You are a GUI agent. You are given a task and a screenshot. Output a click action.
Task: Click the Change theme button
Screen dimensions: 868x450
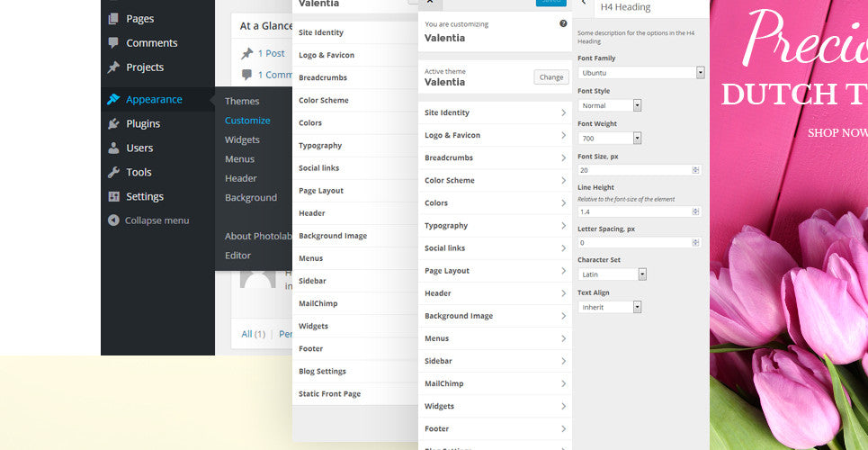[551, 77]
